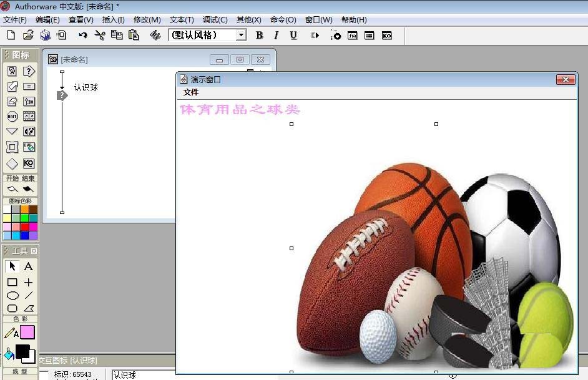Click the Restart run toolbar icon

tap(315, 35)
